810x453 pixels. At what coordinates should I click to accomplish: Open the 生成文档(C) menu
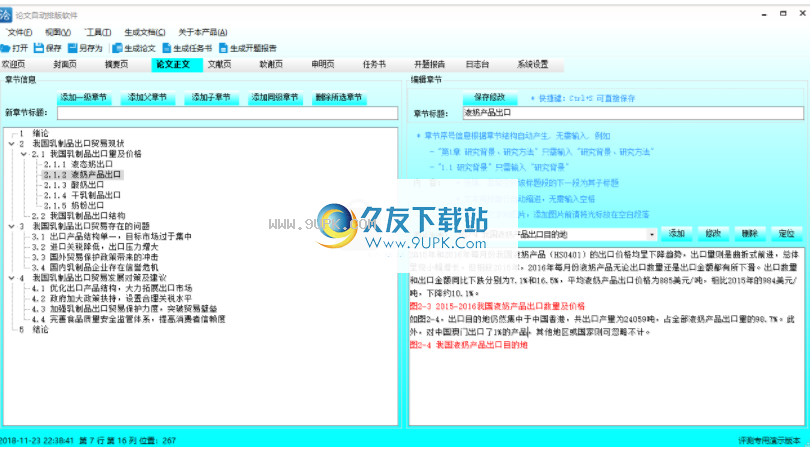(145, 32)
